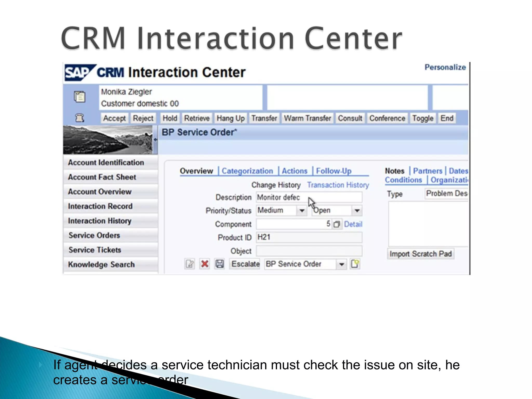Screen dimensions: 532x399
Task: Click the Import Scratch Pad button
Action: (x=421, y=254)
